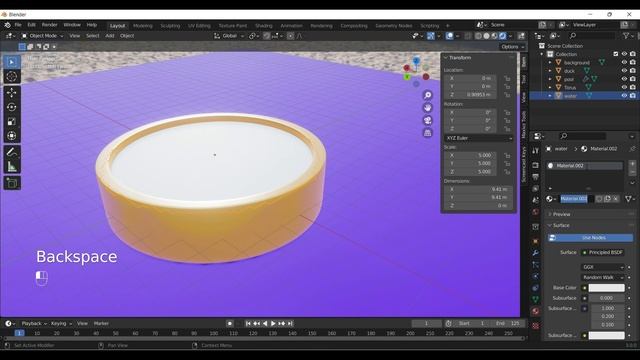Hide the pool object in viewport
The image size is (640, 360).
(624, 79)
